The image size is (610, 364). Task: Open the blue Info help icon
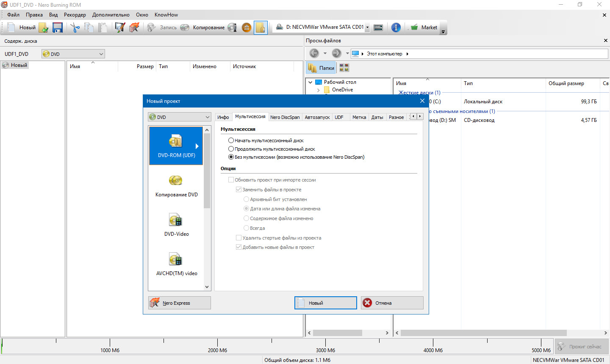tap(396, 28)
